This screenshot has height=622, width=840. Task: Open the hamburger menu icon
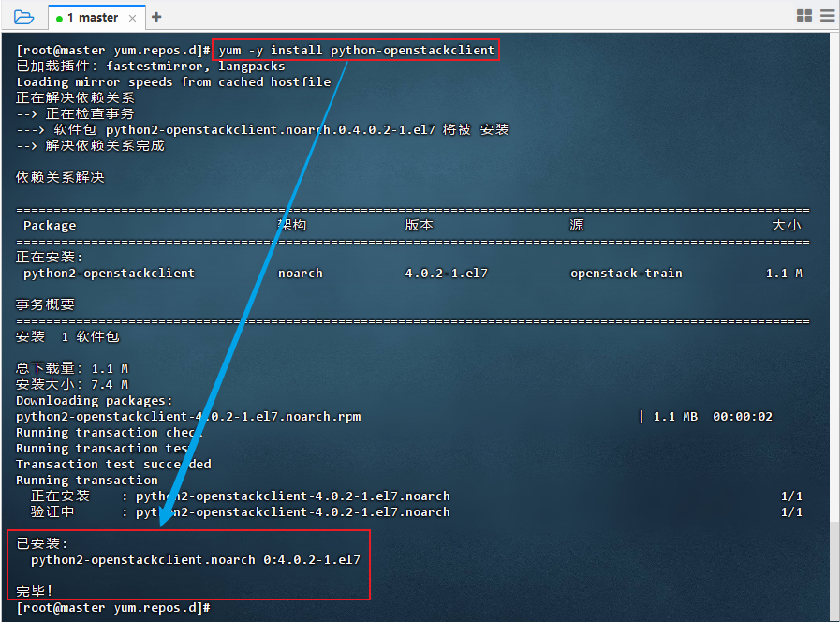tap(828, 16)
